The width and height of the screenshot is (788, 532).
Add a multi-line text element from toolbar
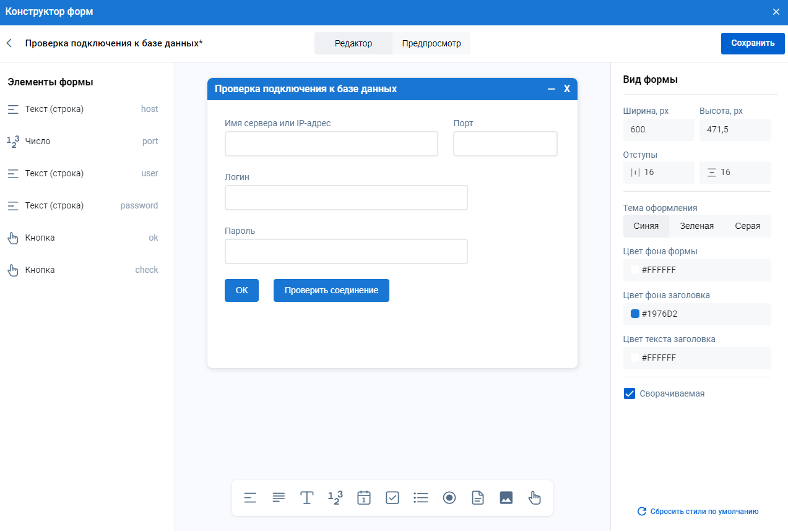[279, 498]
